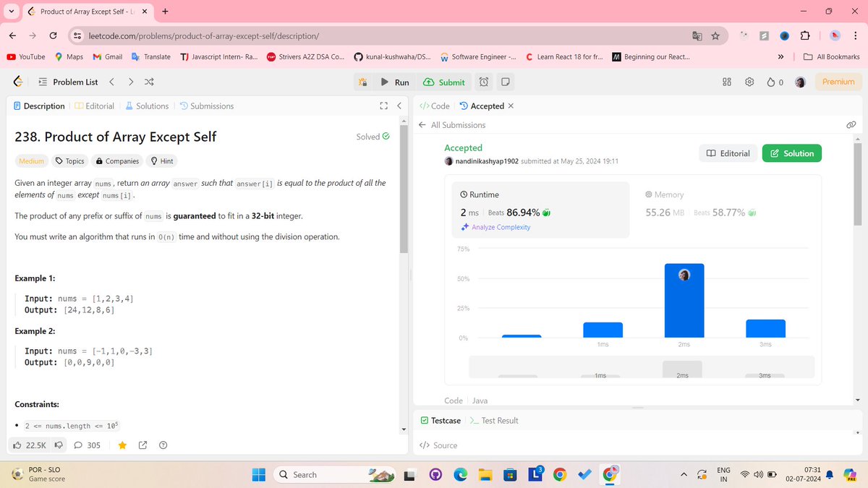Image resolution: width=868 pixels, height=488 pixels.
Task: Share the problem with share icon
Action: 143,445
